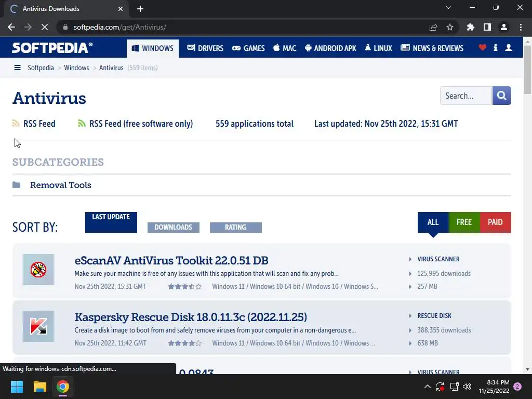Viewport: 532px width, 399px height.
Task: Open the Mac section
Action: click(285, 48)
